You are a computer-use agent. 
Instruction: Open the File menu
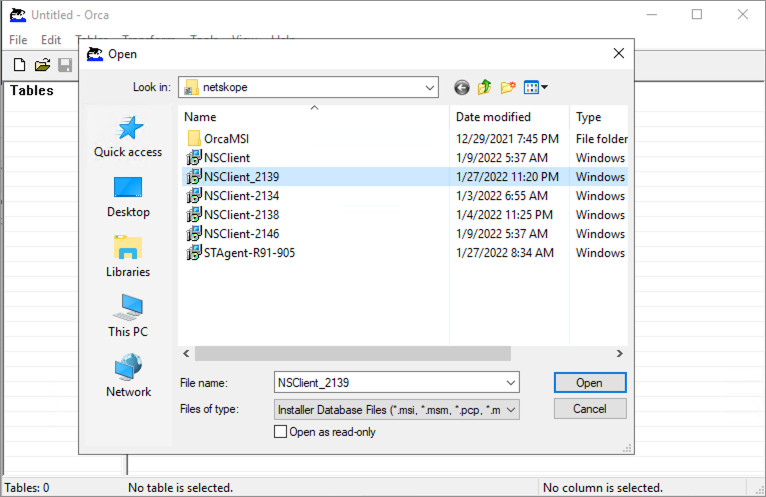pos(18,40)
